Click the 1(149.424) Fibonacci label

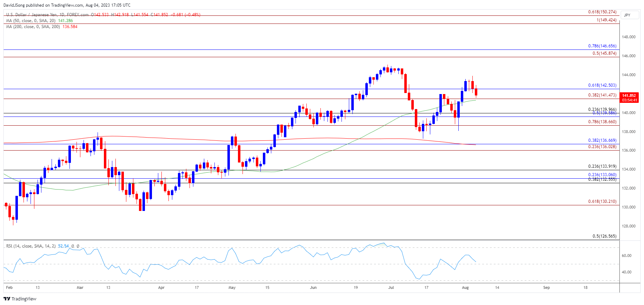tap(606, 20)
